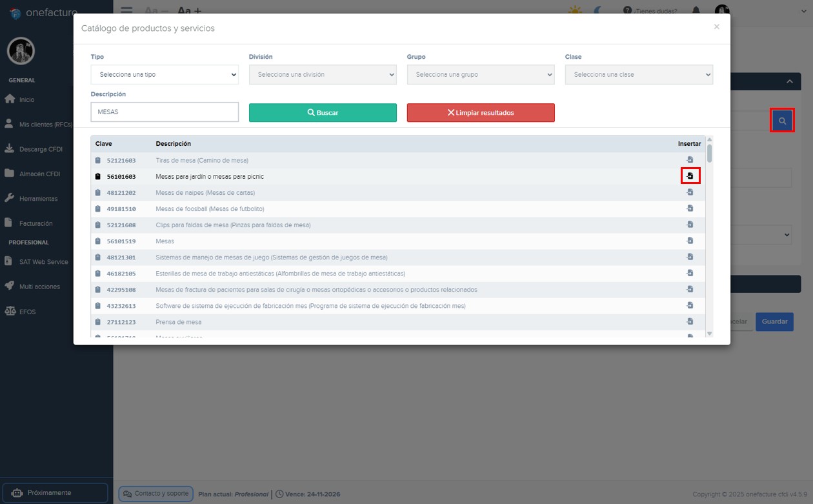Expand the Grupo dropdown

click(480, 74)
